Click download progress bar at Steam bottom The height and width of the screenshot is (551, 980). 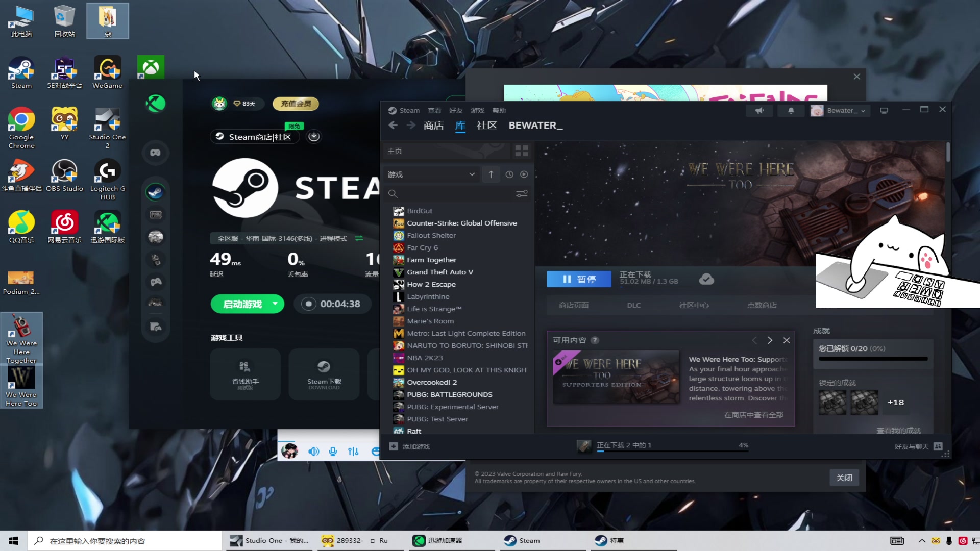pyautogui.click(x=672, y=451)
